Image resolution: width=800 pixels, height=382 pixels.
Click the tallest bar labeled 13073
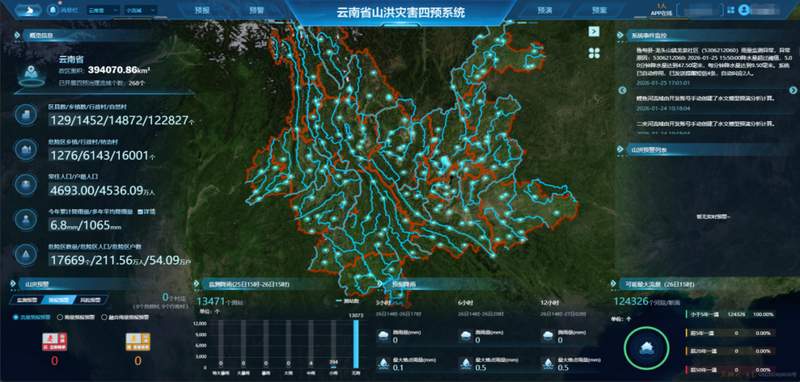356,343
